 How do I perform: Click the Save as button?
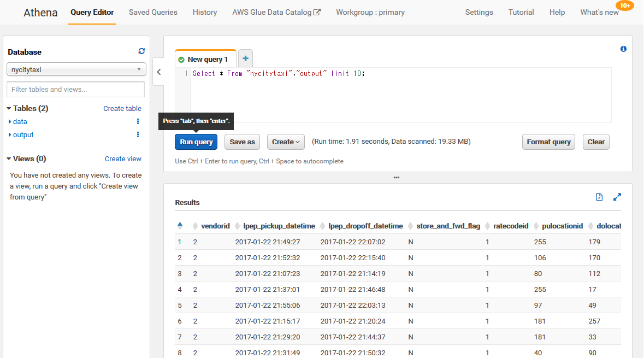[242, 142]
